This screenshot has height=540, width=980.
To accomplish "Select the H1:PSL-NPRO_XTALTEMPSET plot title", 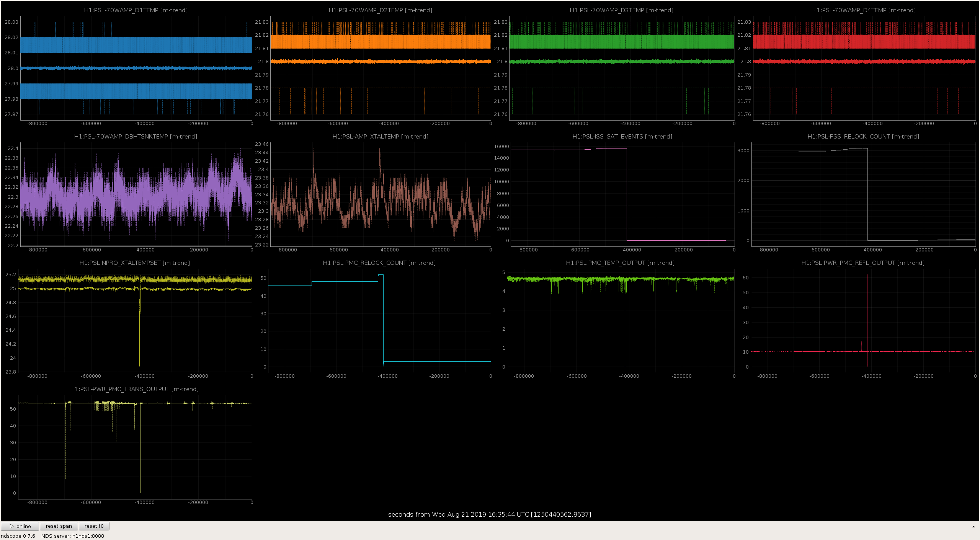I will tap(135, 263).
